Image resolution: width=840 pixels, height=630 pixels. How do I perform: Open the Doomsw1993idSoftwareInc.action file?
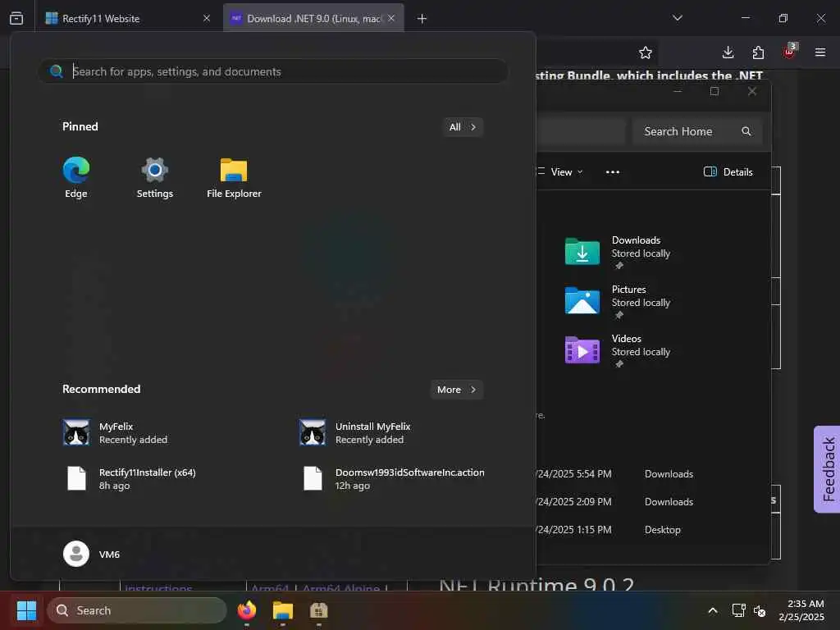coord(394,478)
